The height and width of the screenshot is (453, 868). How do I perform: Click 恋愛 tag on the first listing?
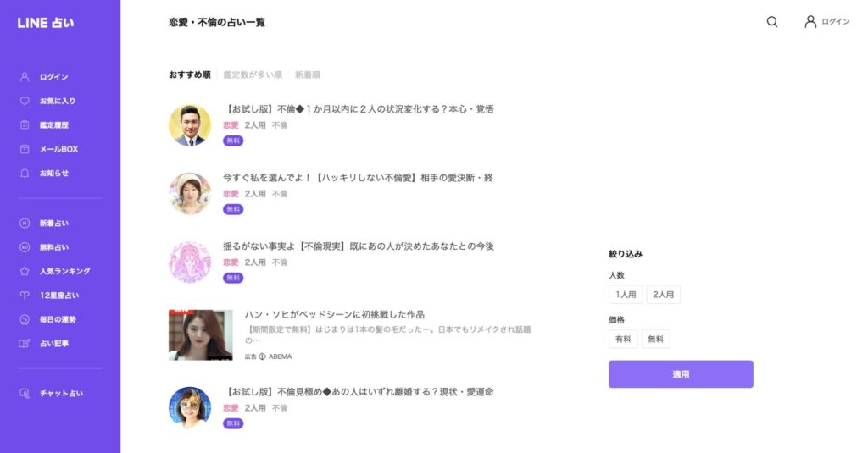[231, 125]
